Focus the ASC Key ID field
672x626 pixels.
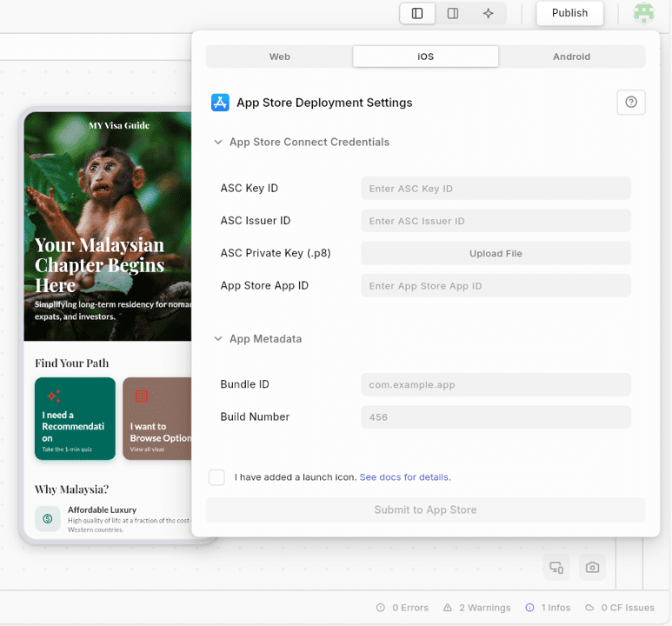tap(496, 188)
